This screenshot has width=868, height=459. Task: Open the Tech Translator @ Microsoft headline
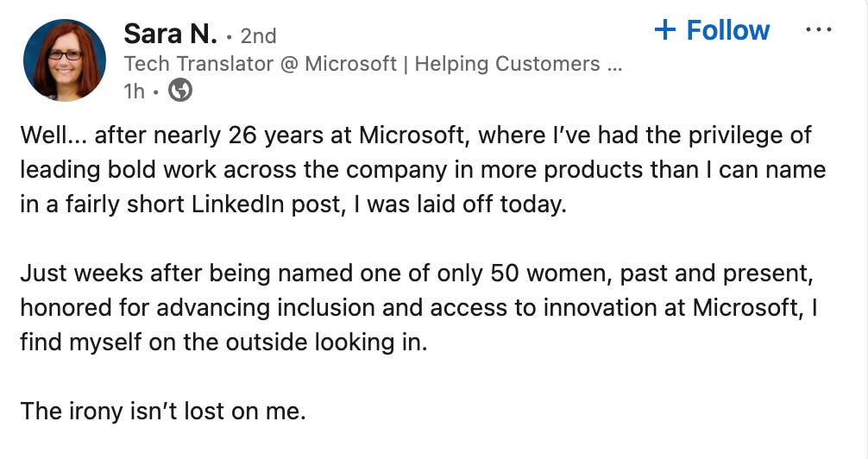pos(373,64)
